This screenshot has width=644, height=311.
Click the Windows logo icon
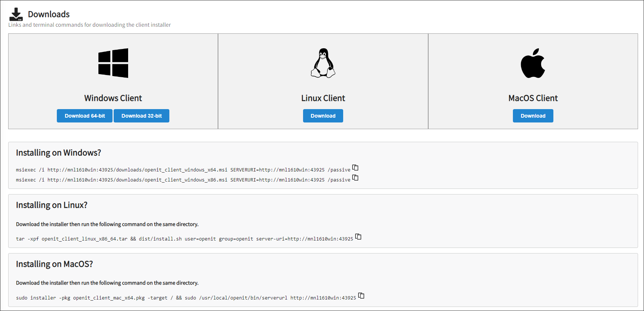pos(113,63)
